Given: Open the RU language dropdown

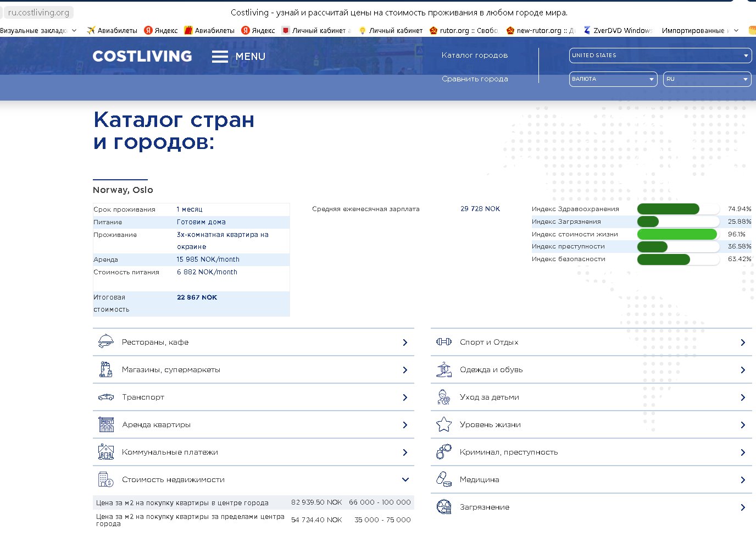Looking at the screenshot, I should [707, 79].
